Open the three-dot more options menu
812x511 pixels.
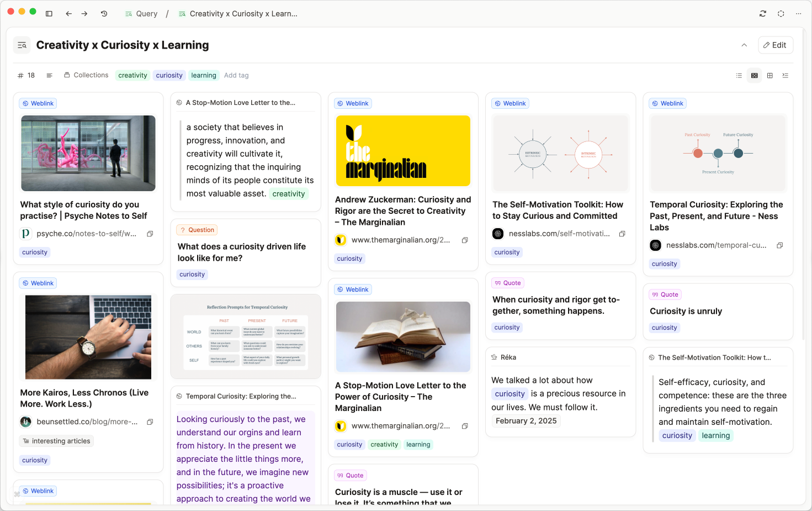tap(798, 14)
